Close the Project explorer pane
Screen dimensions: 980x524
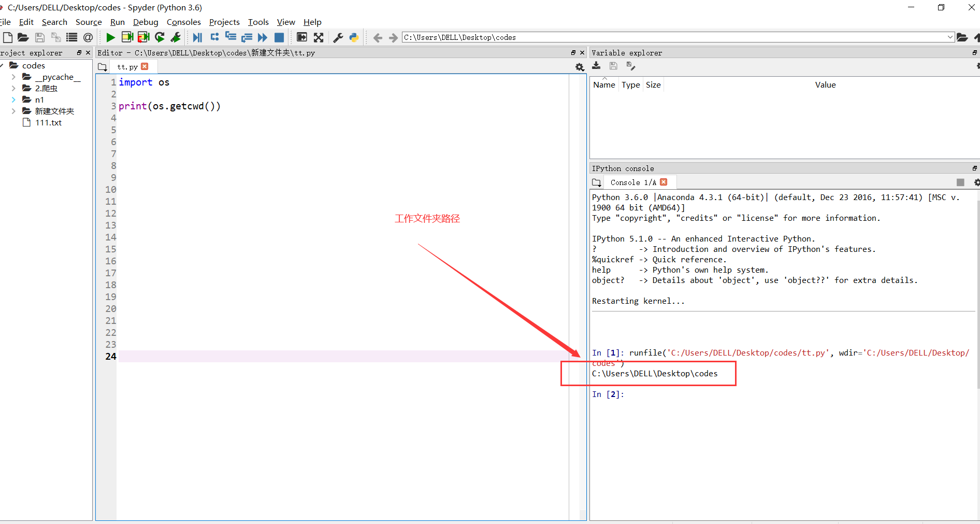(x=88, y=53)
